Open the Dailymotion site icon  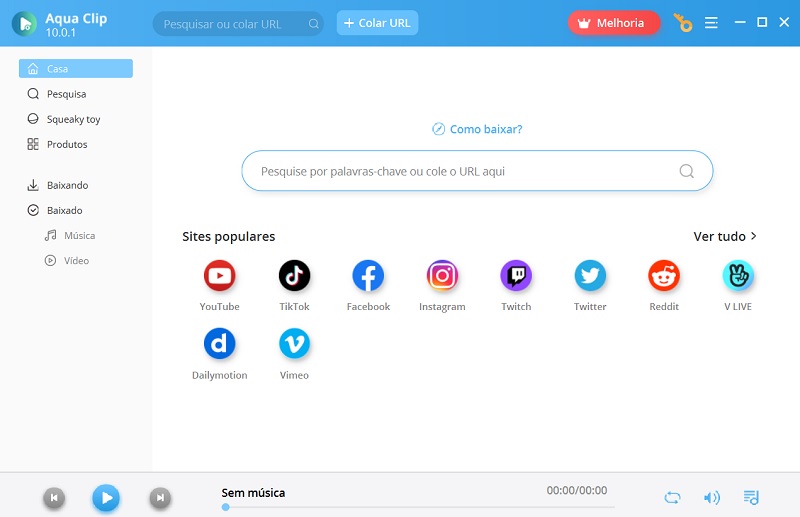point(219,343)
